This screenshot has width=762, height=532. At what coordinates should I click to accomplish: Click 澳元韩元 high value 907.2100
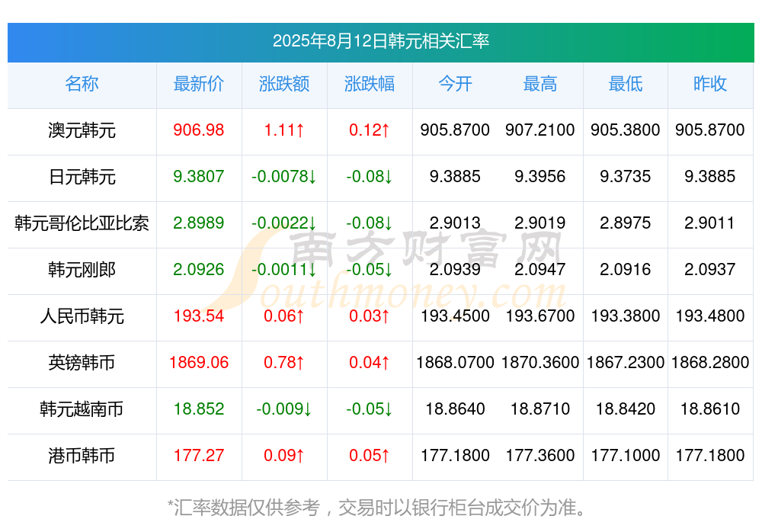pyautogui.click(x=540, y=130)
